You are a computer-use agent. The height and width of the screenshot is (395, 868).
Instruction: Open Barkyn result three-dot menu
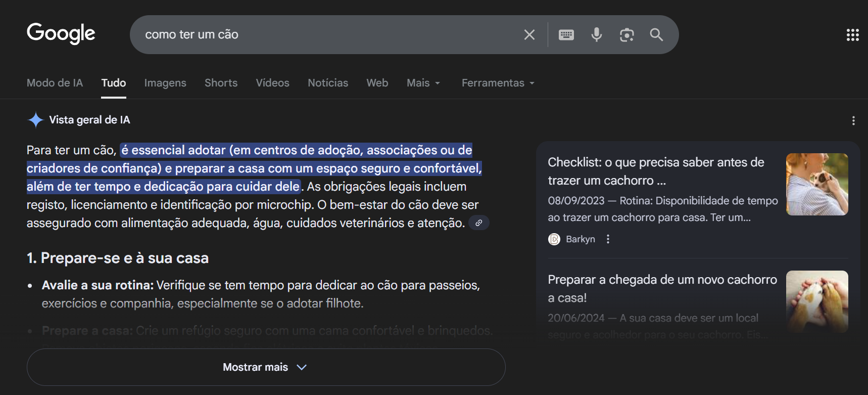(x=608, y=239)
